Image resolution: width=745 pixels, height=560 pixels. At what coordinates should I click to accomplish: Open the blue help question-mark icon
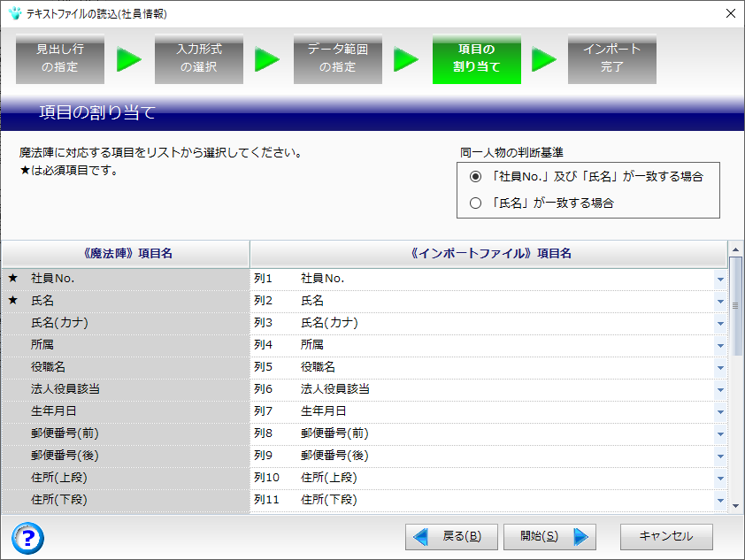(x=28, y=538)
